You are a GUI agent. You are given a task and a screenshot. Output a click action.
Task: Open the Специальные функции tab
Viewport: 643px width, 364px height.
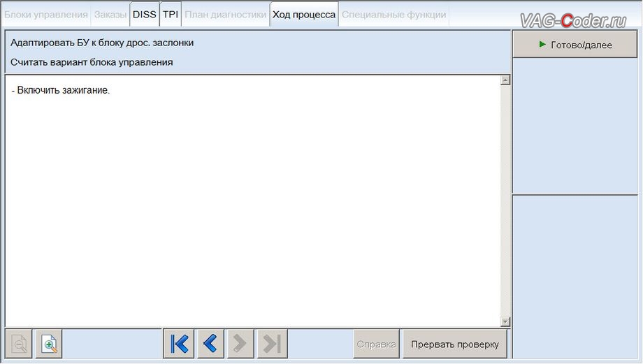coord(394,15)
